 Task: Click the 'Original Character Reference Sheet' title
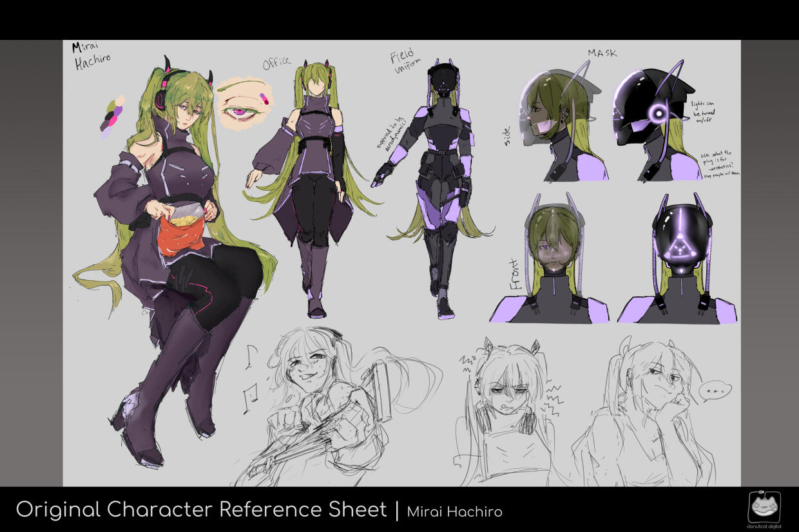click(201, 509)
